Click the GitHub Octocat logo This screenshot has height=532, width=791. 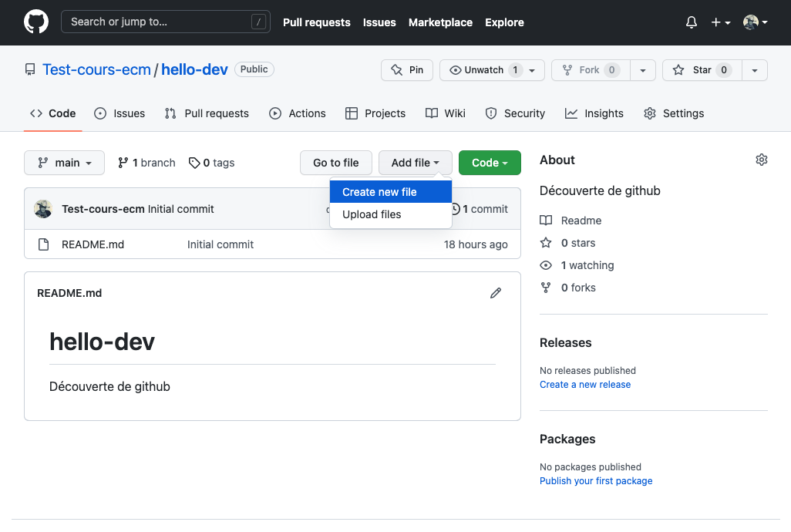pyautogui.click(x=36, y=22)
